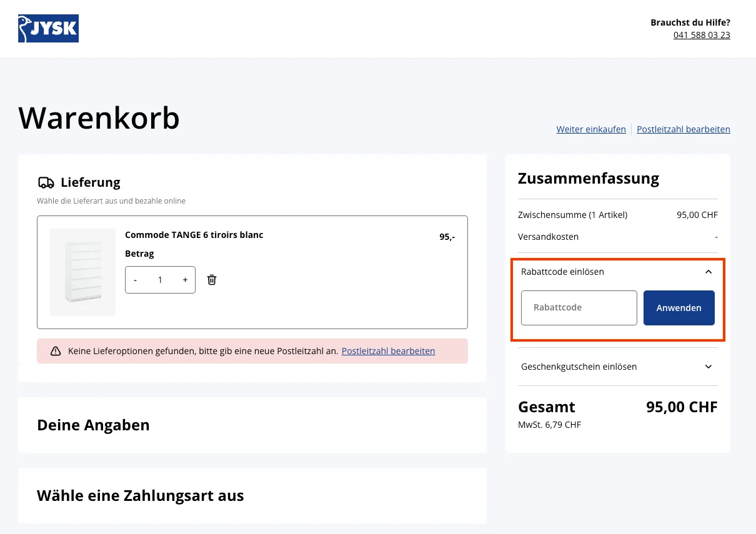Open the Geschenkgutschein chevron arrow
This screenshot has width=756, height=534.
click(708, 367)
